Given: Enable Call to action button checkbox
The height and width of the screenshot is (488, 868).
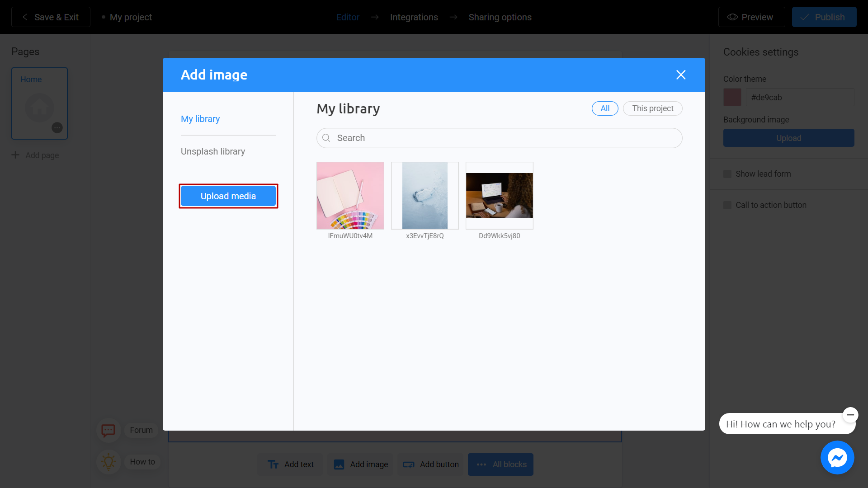Looking at the screenshot, I should (727, 205).
